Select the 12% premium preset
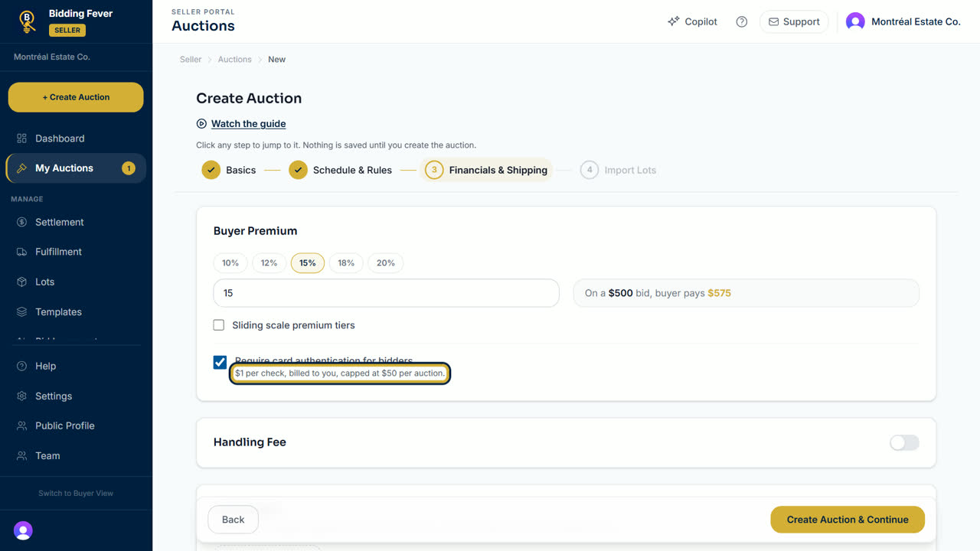Viewport: 980px width, 551px height. [x=269, y=262]
